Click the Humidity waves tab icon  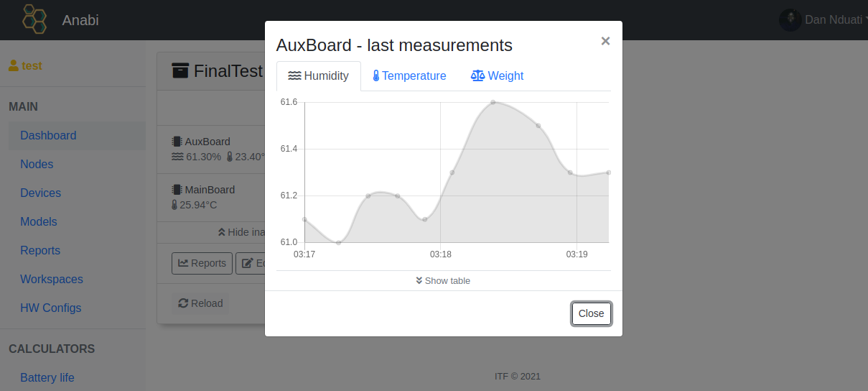[294, 76]
